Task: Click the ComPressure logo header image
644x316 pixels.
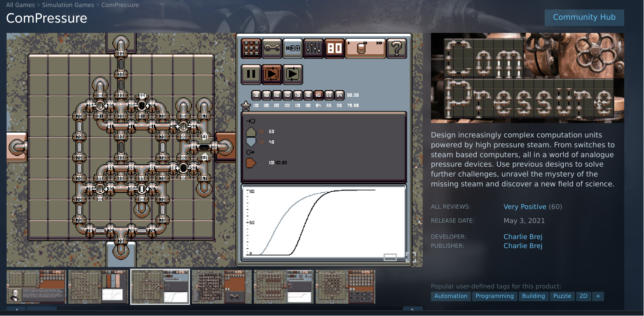Action: point(527,78)
